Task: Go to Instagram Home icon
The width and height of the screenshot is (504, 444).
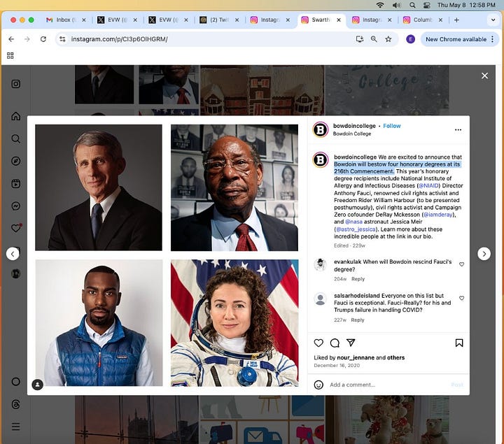Action: pyautogui.click(x=15, y=116)
